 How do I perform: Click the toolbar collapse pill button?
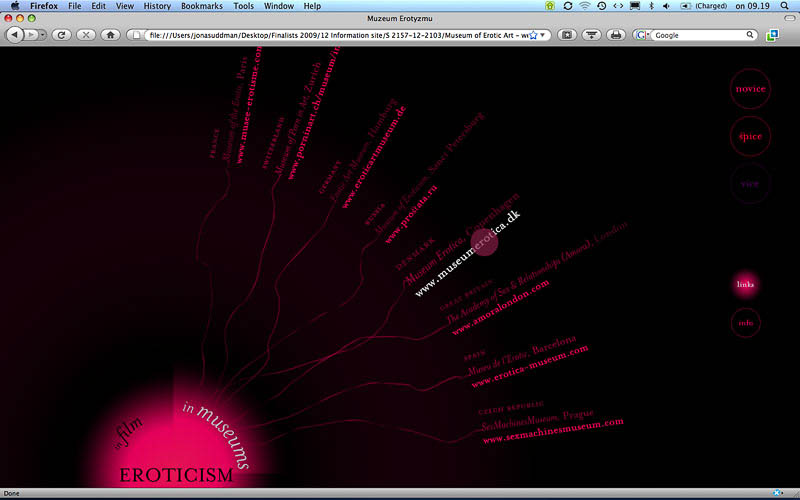[789, 18]
